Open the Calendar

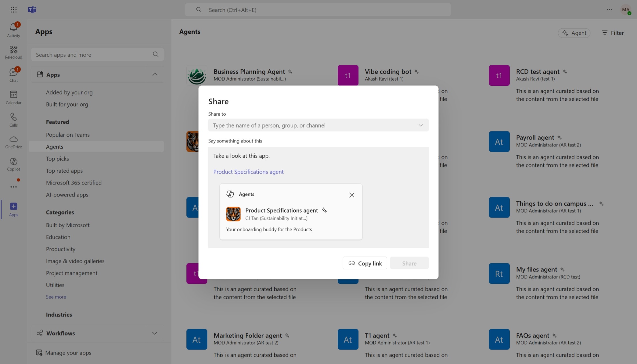[x=13, y=97]
